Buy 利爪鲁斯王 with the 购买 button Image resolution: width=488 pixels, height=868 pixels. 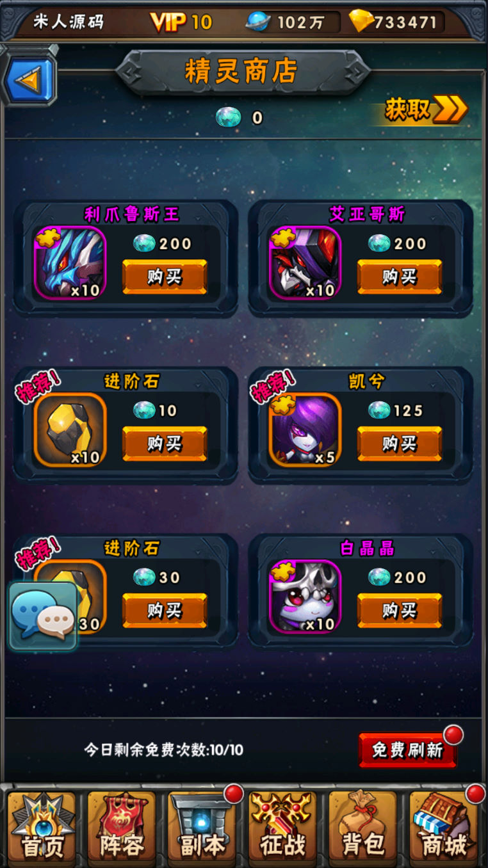165,277
